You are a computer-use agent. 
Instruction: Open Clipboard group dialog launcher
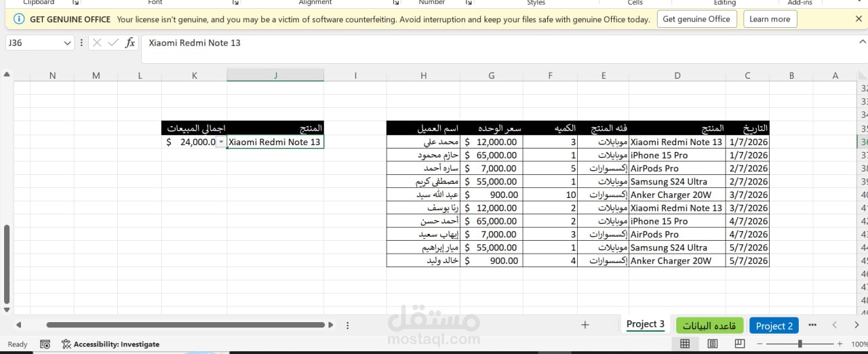click(x=76, y=3)
